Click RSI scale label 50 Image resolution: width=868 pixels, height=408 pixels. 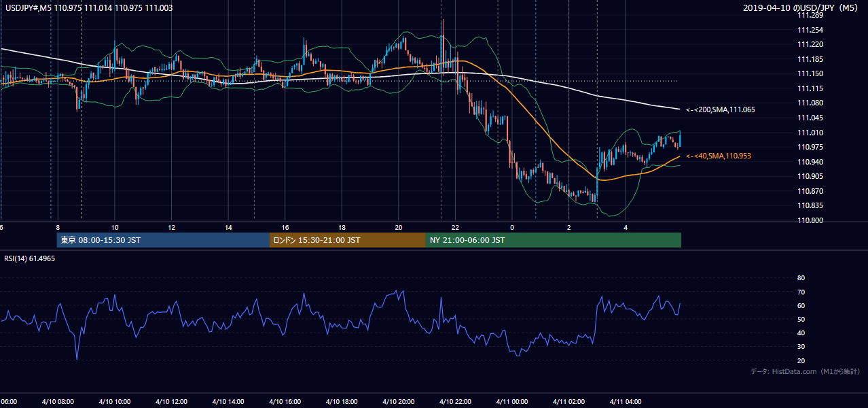tap(801, 319)
